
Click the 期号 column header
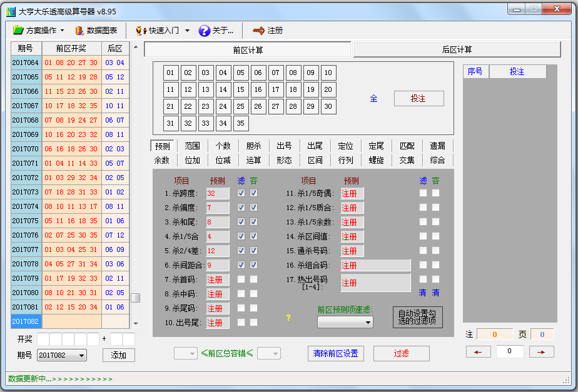tap(26, 49)
